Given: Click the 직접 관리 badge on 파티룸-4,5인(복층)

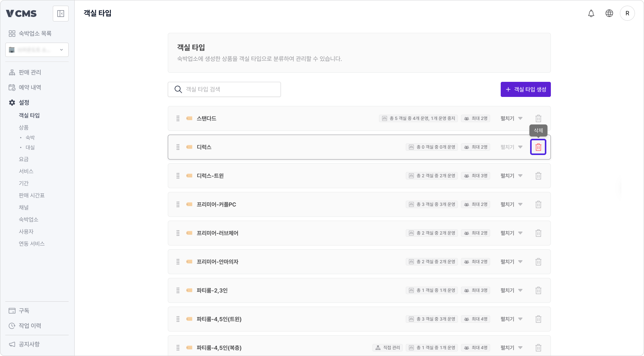Looking at the screenshot, I should pyautogui.click(x=387, y=347).
